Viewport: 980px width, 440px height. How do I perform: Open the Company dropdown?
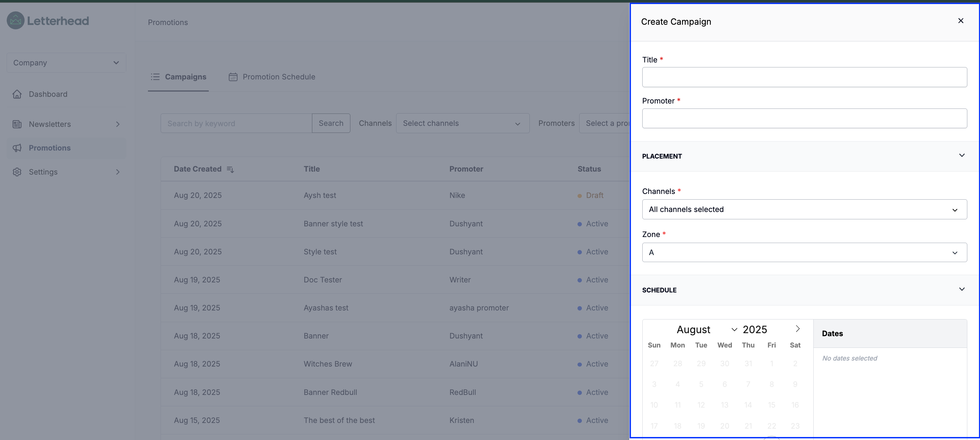[x=66, y=63]
